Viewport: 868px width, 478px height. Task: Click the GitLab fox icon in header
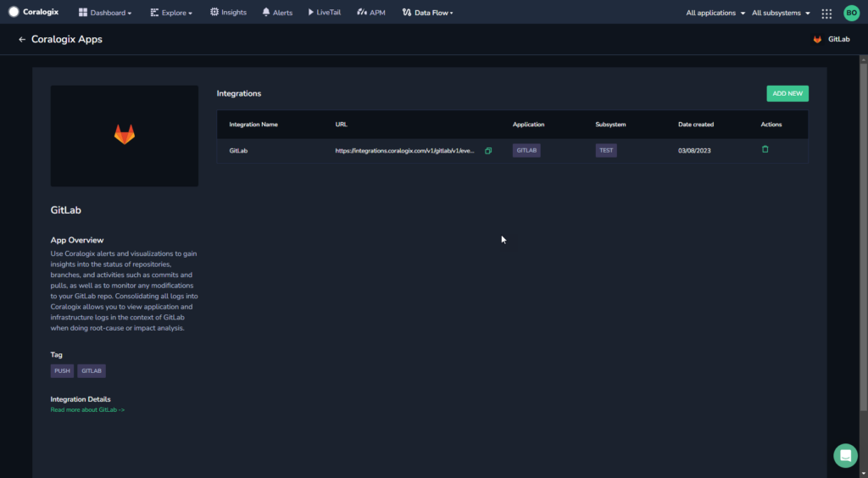[817, 39]
